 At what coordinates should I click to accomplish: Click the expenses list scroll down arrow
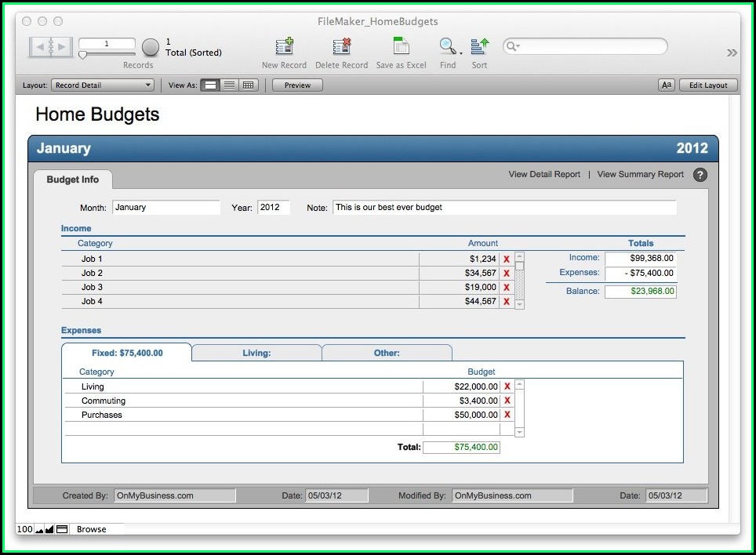click(519, 433)
